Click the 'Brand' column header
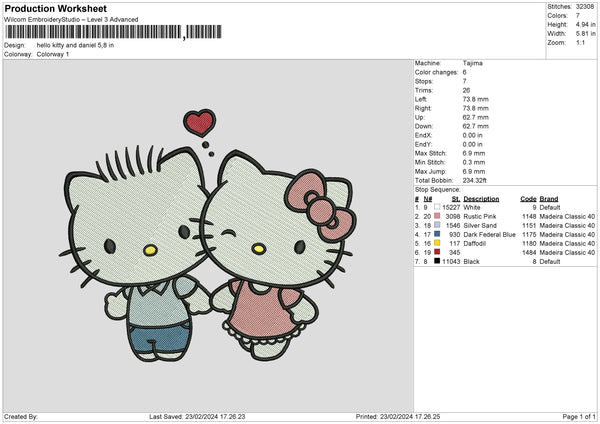This screenshot has width=600, height=424. pyautogui.click(x=549, y=199)
